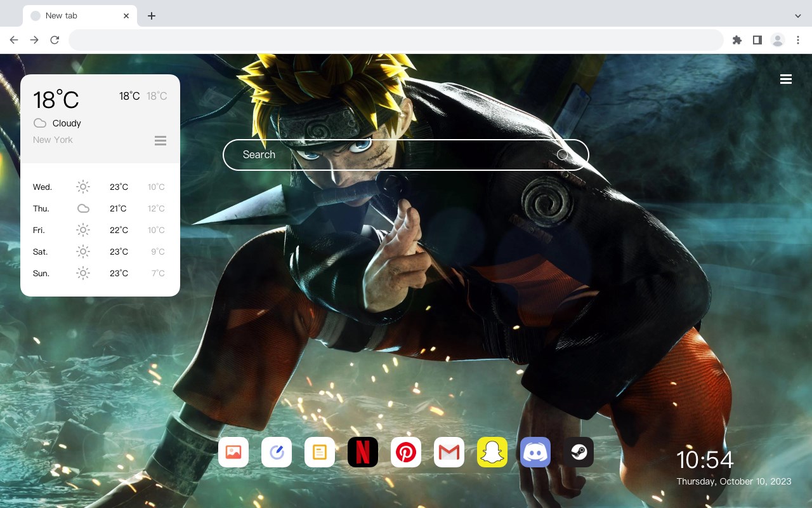Click the Thu. forecast day label
Image resolution: width=812 pixels, height=508 pixels.
[41, 208]
